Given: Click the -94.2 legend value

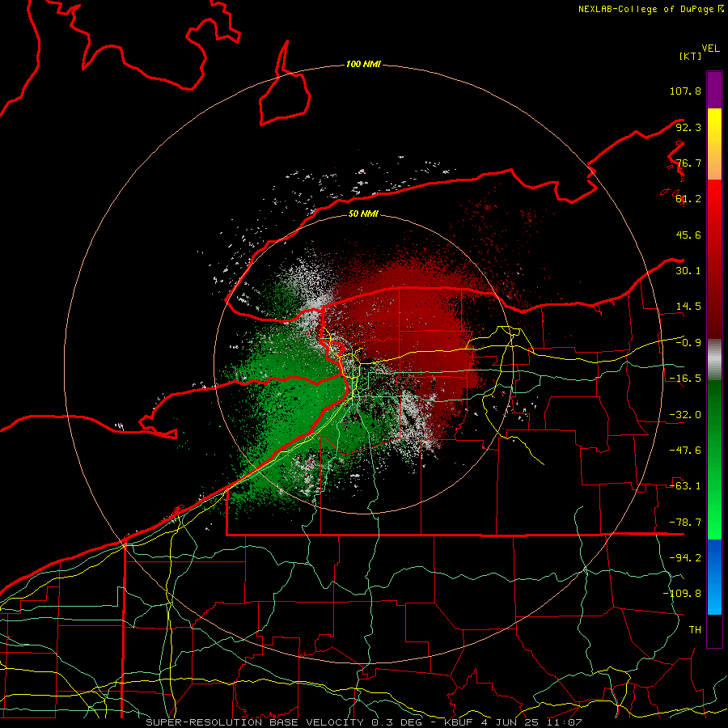Looking at the screenshot, I should (x=685, y=558).
